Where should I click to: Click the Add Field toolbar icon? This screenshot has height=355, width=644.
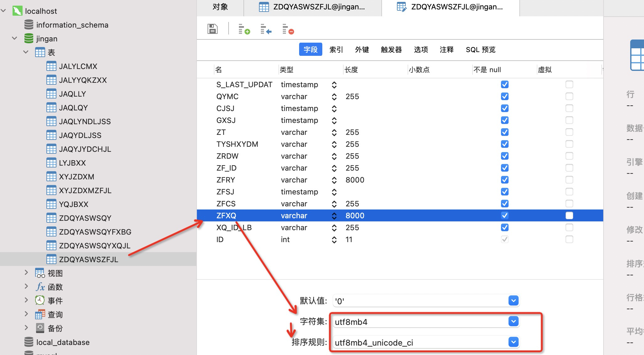(x=244, y=29)
